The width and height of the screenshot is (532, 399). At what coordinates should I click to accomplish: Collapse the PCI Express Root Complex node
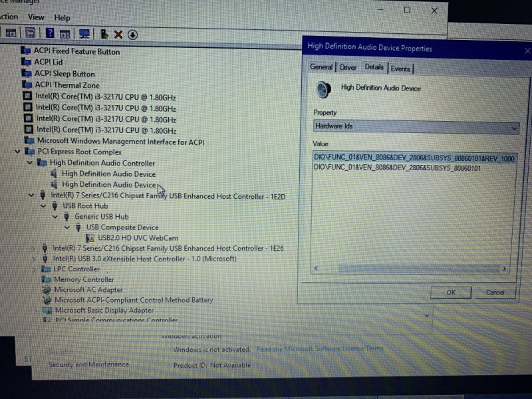[x=18, y=152]
